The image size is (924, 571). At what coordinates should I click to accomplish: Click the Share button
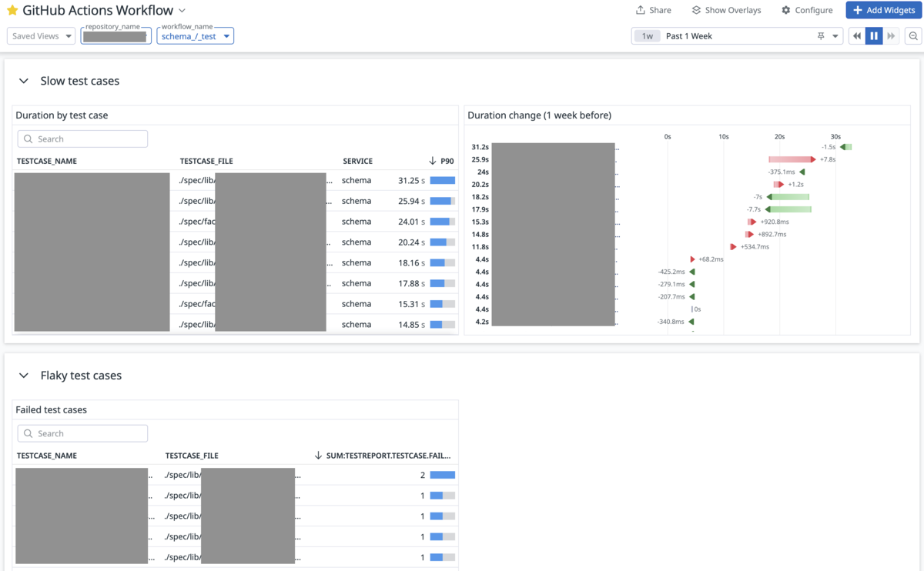click(x=653, y=10)
